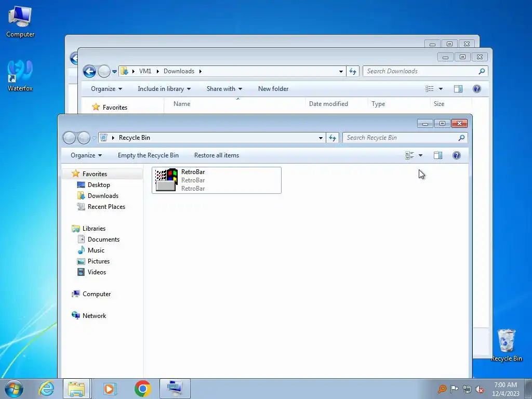Screen dimensions: 532x399
Task: Open Organize menu in Recycle Bin window
Action: point(86,155)
